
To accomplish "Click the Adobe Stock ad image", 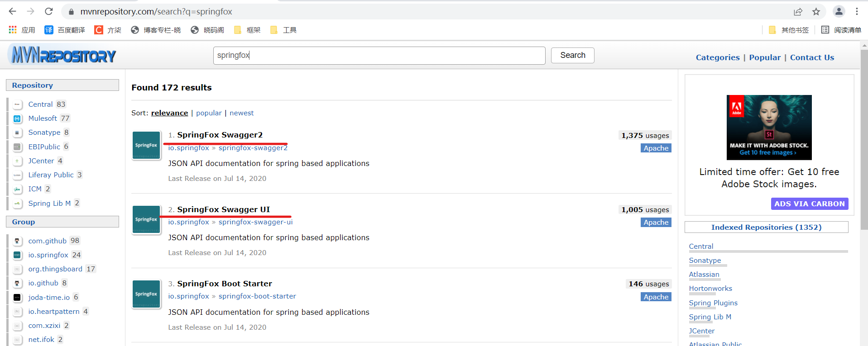I will 769,128.
